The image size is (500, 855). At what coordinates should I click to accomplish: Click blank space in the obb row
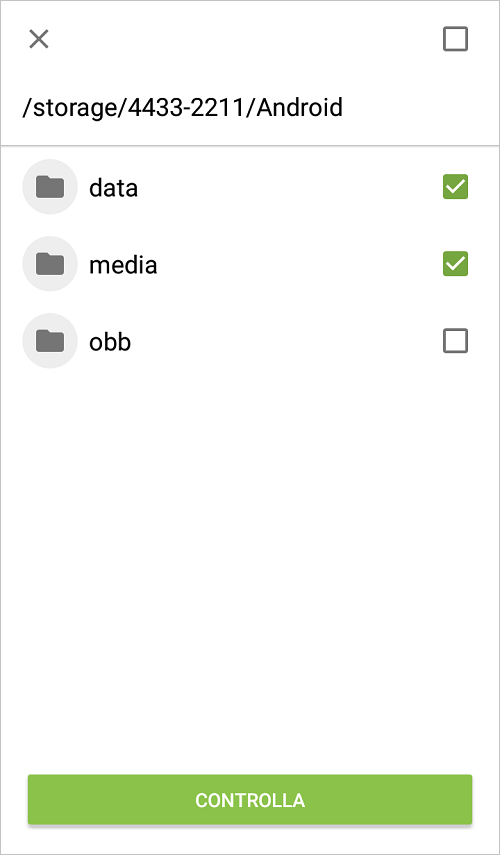coord(284,341)
